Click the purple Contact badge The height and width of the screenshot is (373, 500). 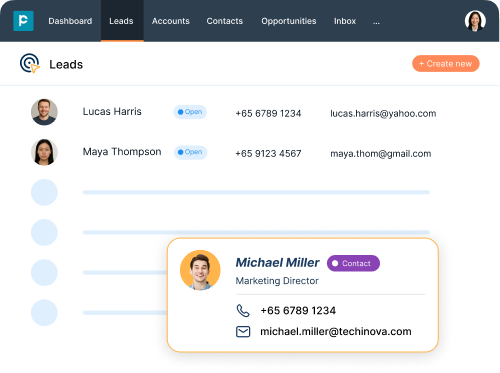pyautogui.click(x=353, y=263)
